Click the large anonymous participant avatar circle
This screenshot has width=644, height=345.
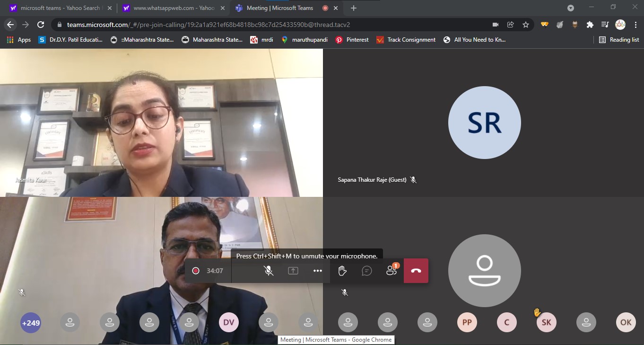click(485, 271)
